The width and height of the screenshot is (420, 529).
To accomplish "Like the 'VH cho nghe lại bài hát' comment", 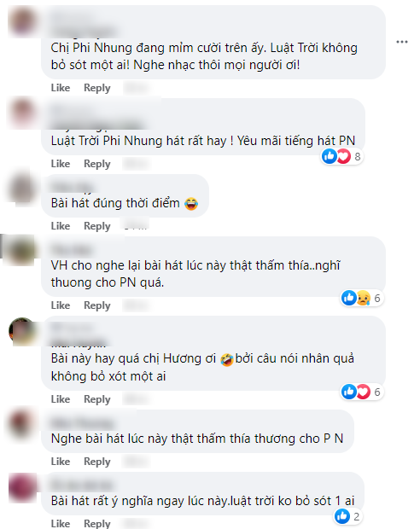I will tap(61, 305).
